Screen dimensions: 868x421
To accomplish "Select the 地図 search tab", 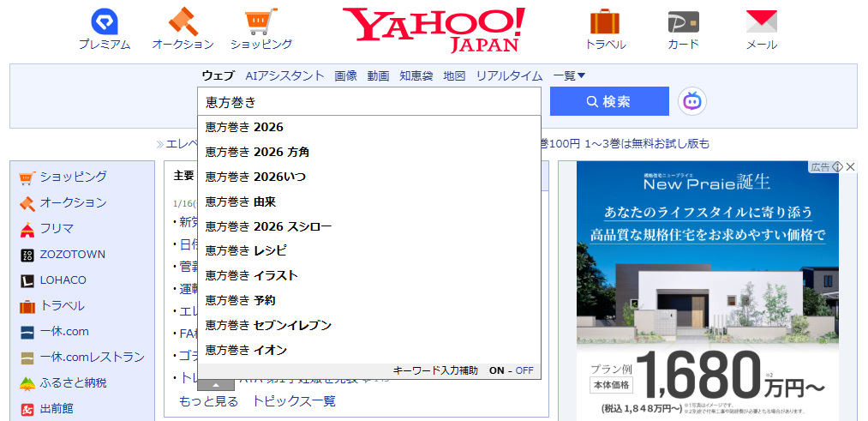I will [454, 76].
